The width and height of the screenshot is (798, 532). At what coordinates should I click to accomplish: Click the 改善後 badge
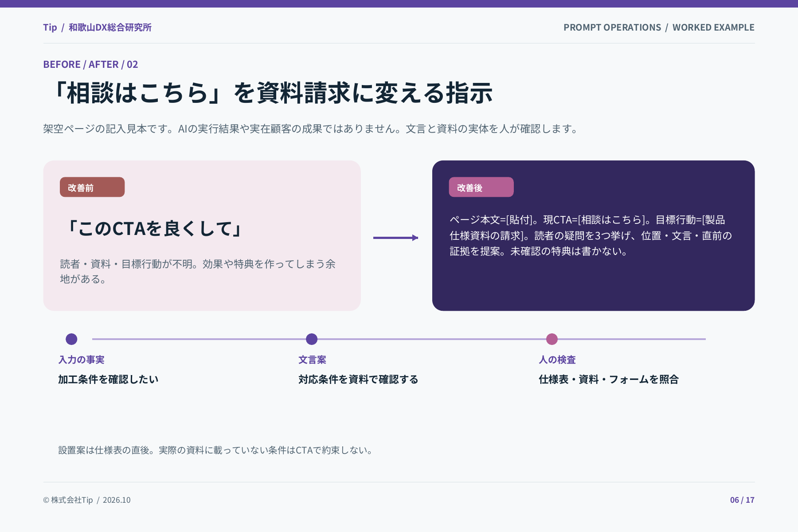coord(481,187)
